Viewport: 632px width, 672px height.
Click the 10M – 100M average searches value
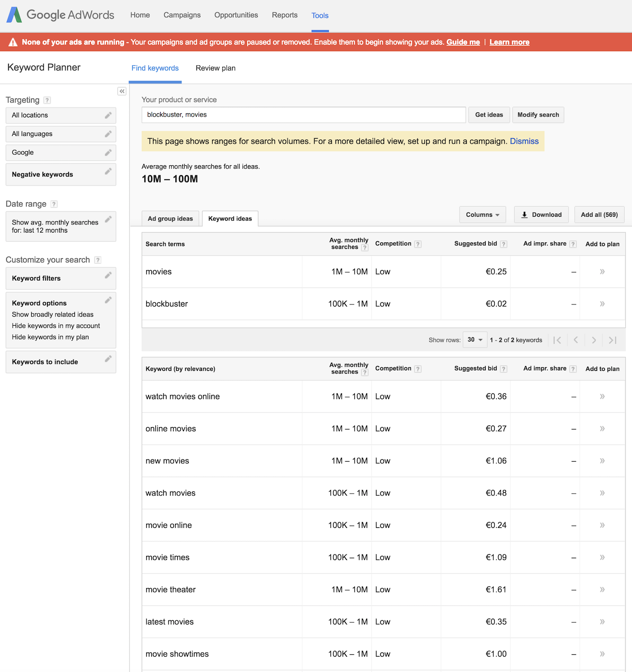pos(170,179)
